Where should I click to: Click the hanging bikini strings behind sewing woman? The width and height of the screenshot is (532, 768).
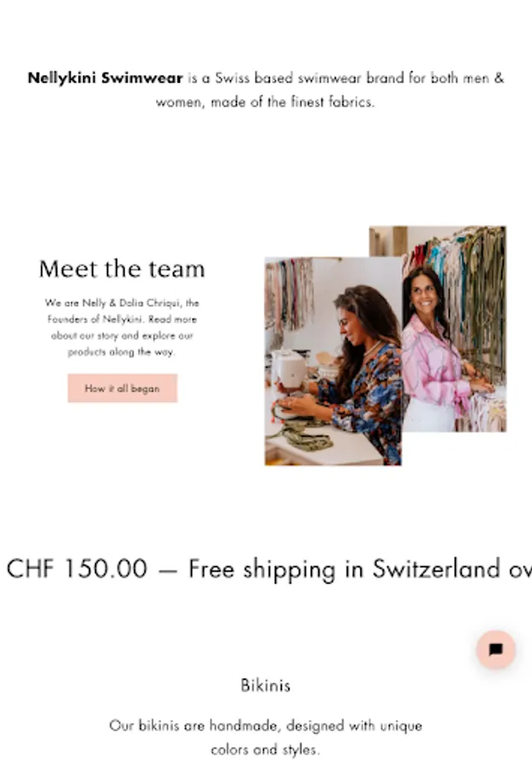(x=289, y=293)
